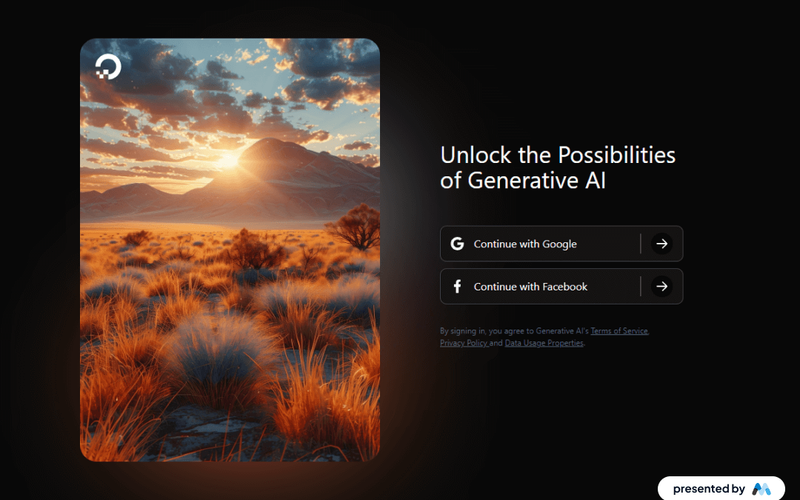
Task: Click the blue M logo in presented by badge
Action: (761, 489)
